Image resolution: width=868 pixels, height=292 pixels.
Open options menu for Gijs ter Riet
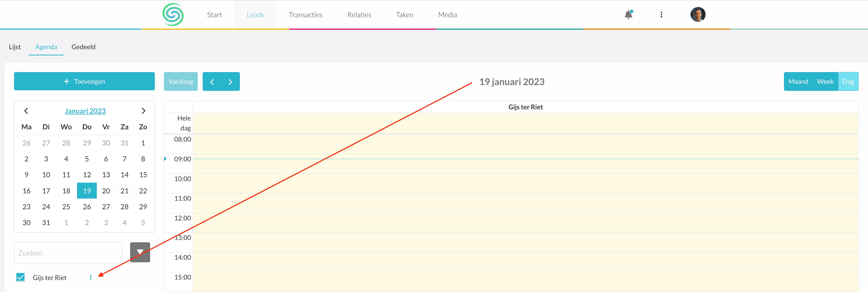[91, 277]
